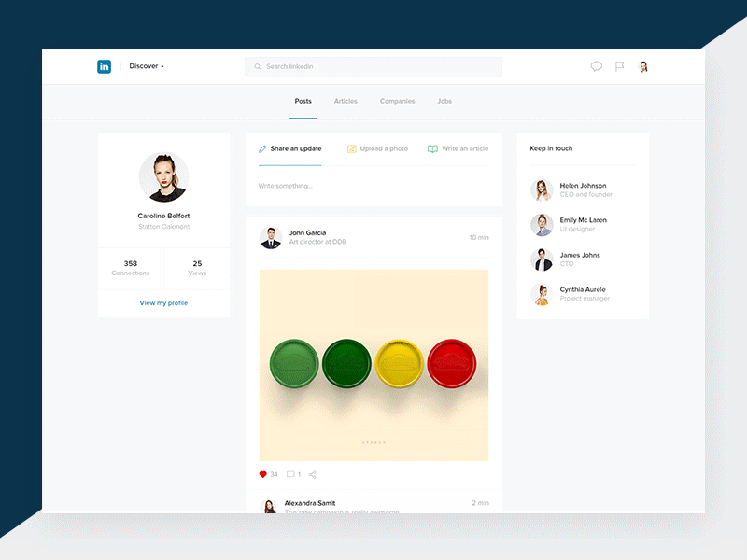Open notifications flag icon
The height and width of the screenshot is (560, 747).
(x=619, y=66)
